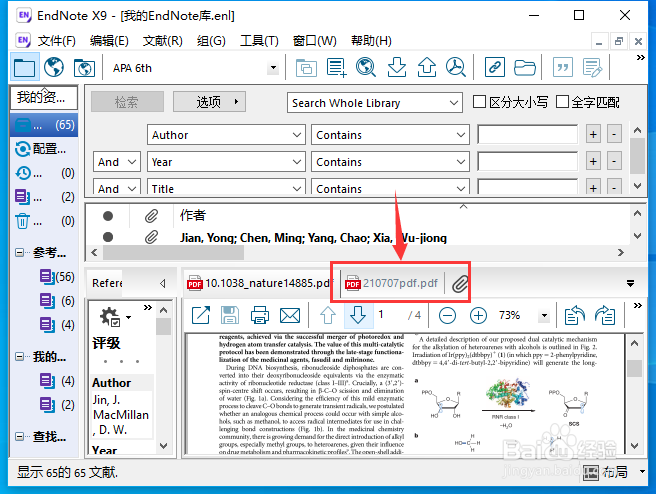This screenshot has height=494, width=656.
Task: Click PDF viewer vertical scrollbar thumb
Action: point(635,368)
